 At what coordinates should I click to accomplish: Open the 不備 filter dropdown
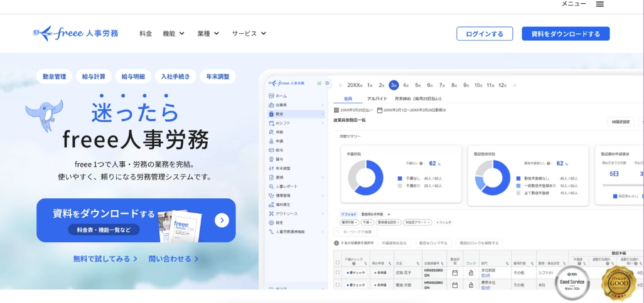click(x=367, y=222)
